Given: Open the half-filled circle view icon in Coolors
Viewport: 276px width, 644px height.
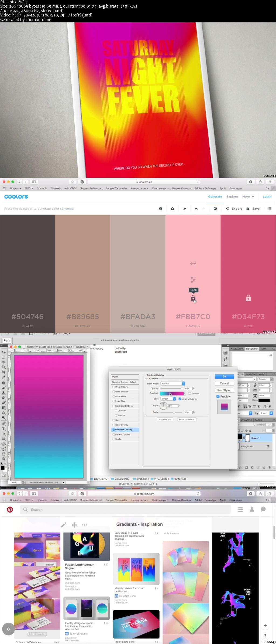Looking at the screenshot, I should (x=215, y=209).
